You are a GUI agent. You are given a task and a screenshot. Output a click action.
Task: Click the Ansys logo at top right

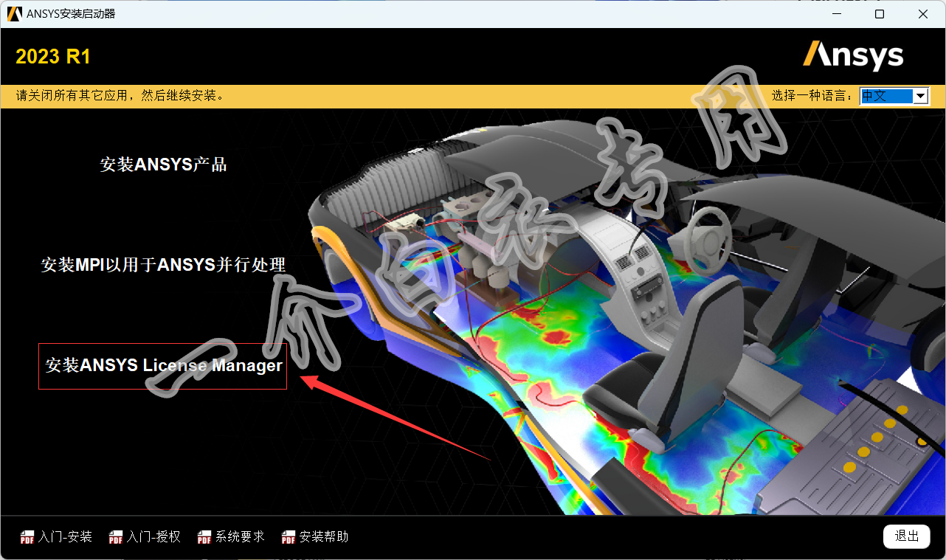(853, 57)
